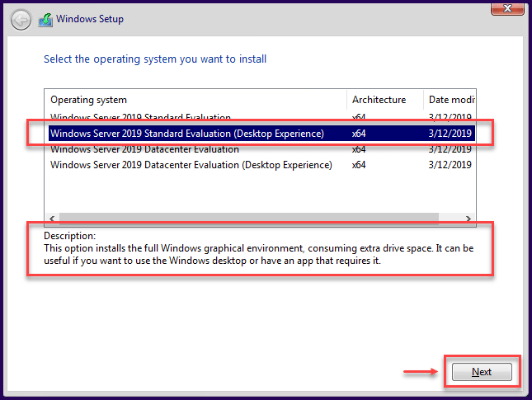
Task: Click empty area of the OS list
Action: click(x=260, y=193)
